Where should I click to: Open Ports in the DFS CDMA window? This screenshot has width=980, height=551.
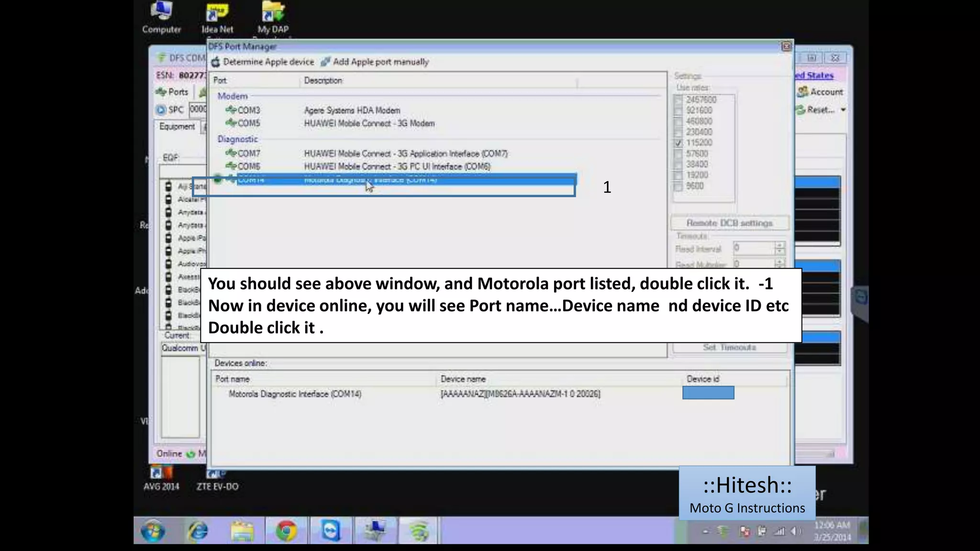[172, 92]
